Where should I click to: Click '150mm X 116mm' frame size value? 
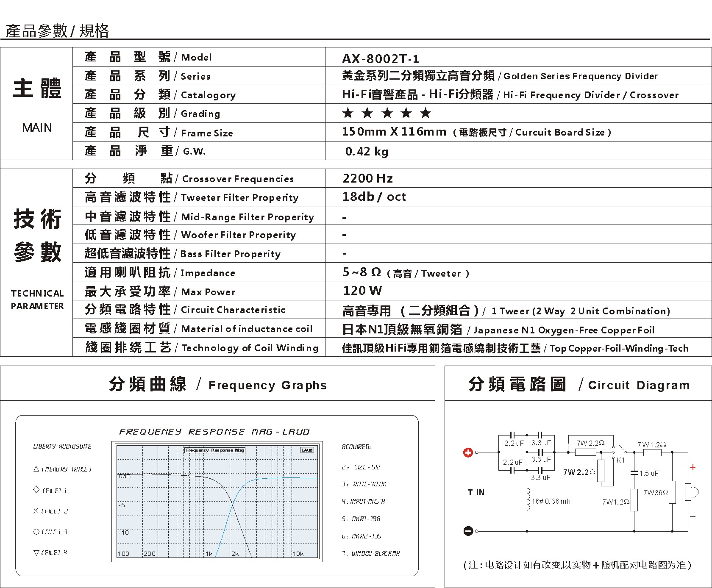[x=394, y=132]
